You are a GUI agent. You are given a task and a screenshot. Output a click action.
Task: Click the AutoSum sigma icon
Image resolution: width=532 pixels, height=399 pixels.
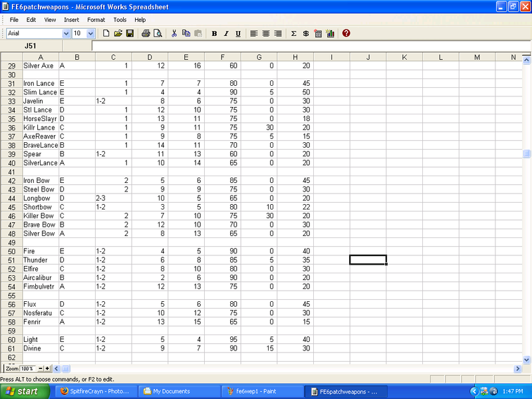point(293,33)
